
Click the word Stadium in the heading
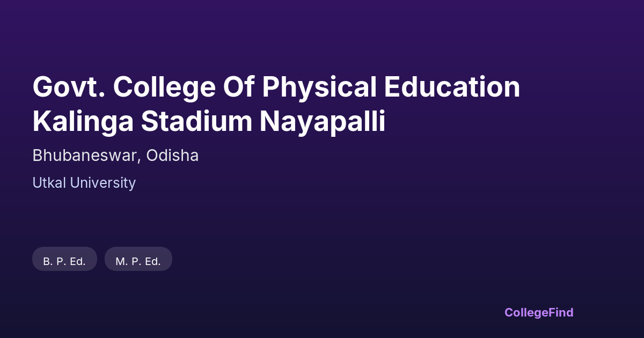tap(196, 122)
